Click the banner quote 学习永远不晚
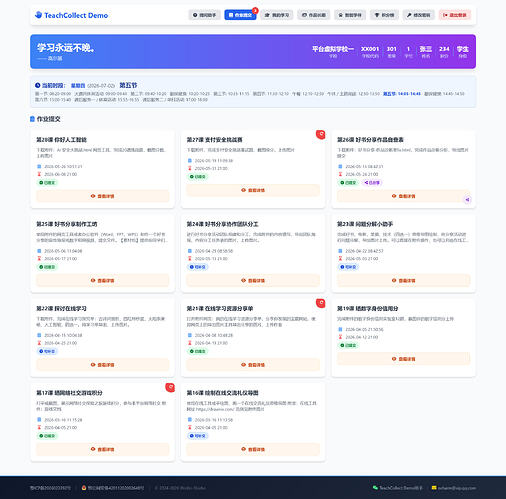This screenshot has width=506, height=499. click(x=66, y=48)
